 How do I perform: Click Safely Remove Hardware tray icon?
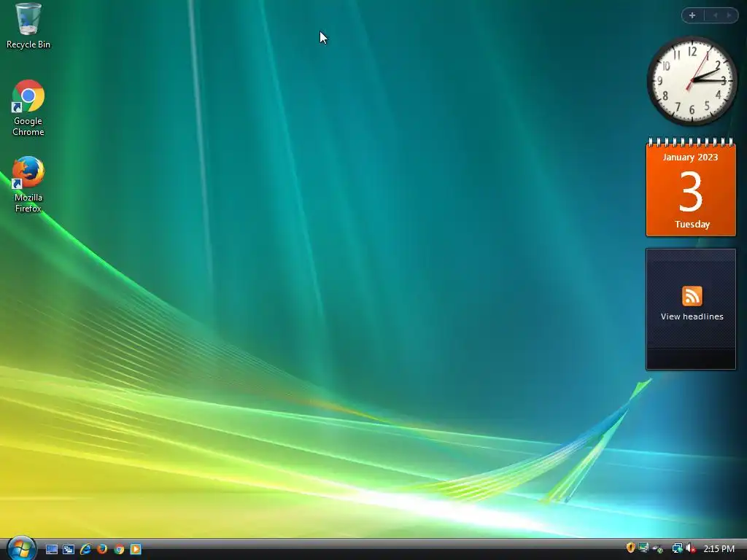(659, 548)
